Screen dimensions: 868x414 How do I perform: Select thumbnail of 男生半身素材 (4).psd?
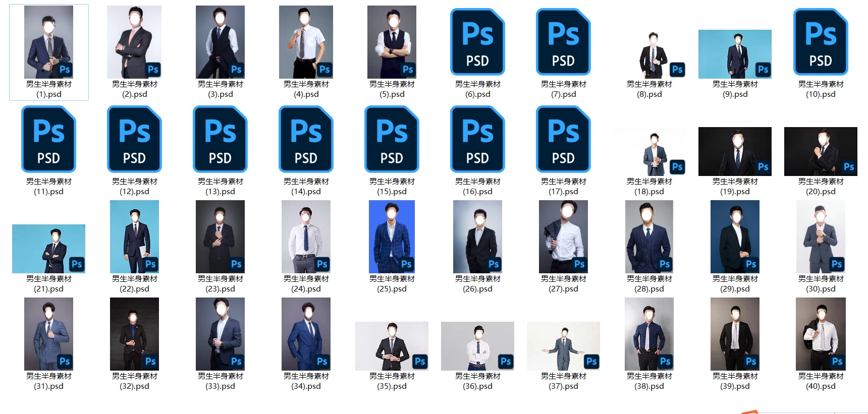(306, 42)
